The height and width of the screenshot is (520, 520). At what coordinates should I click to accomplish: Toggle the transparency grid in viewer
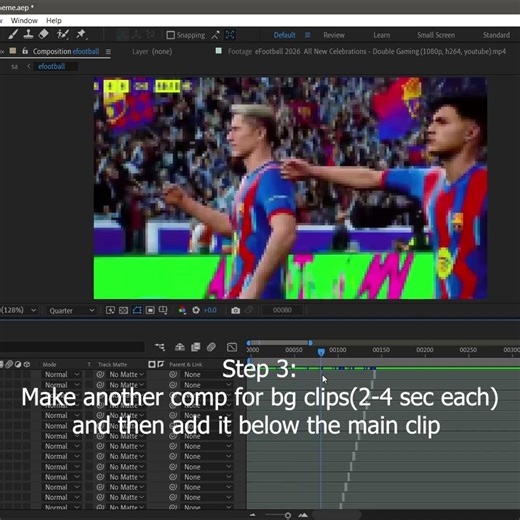coord(123,310)
